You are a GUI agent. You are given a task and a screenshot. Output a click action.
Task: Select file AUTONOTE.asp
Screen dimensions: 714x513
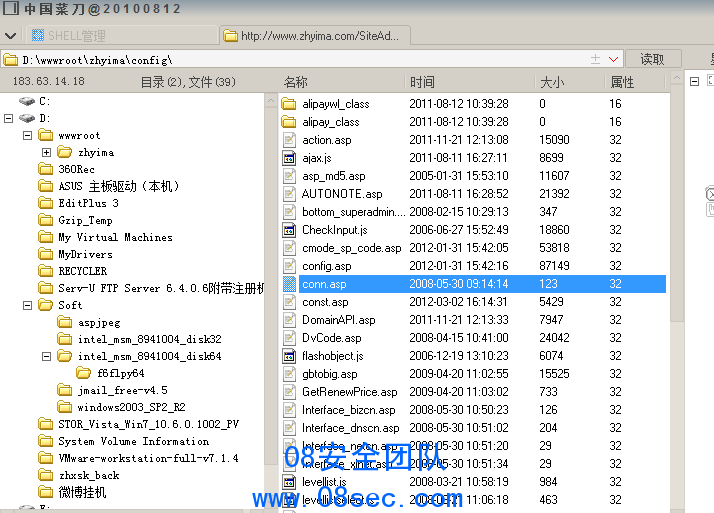pyautogui.click(x=342, y=194)
